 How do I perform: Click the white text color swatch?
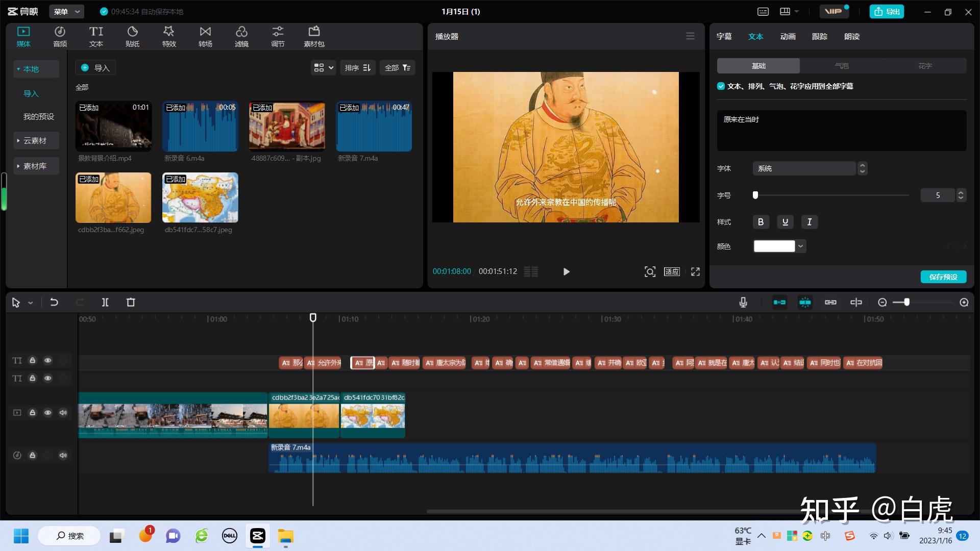774,246
